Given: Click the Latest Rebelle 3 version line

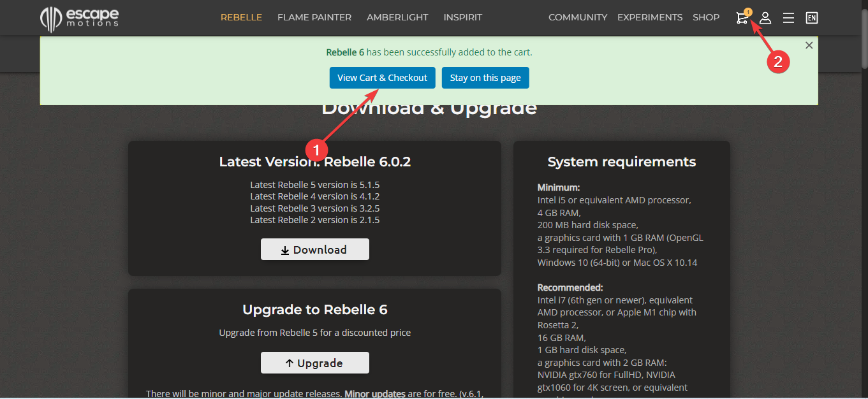Looking at the screenshot, I should point(315,208).
